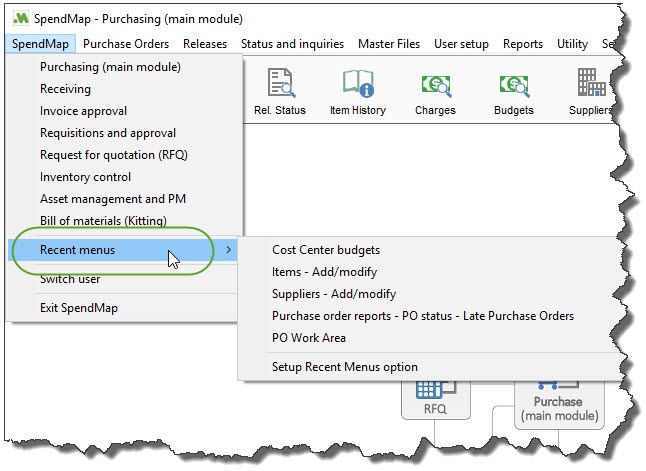Choose Asset management and PM entry
646x471 pixels.
tap(124, 199)
